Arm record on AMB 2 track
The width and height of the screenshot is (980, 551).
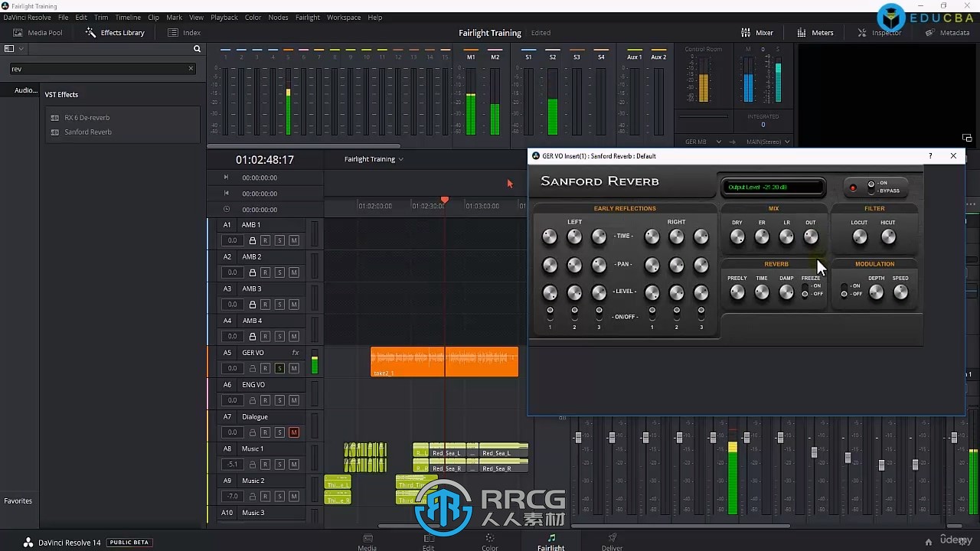click(266, 272)
